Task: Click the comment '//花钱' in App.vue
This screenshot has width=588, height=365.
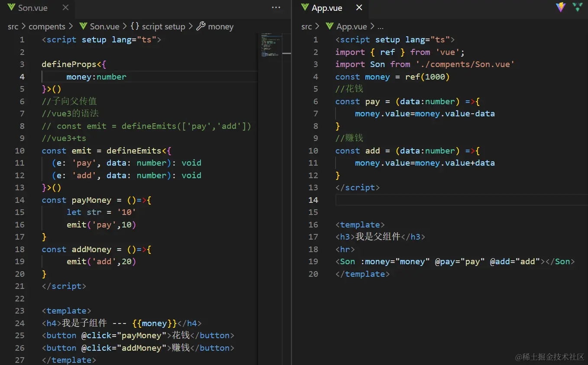Action: [x=349, y=89]
